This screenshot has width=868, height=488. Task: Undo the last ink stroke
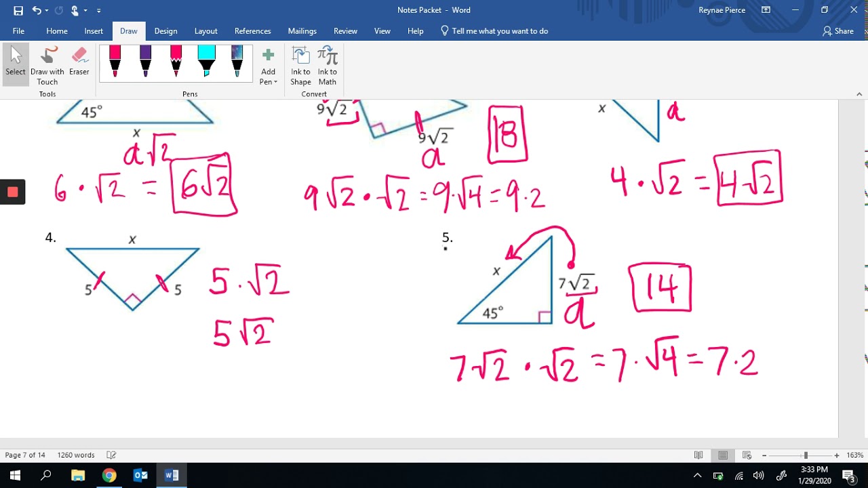[x=37, y=10]
